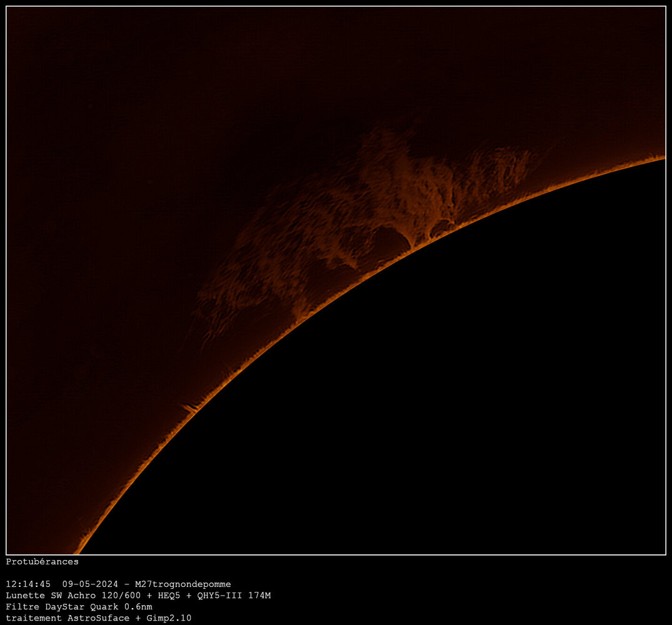Click the solar prominence photograph

tap(336, 281)
